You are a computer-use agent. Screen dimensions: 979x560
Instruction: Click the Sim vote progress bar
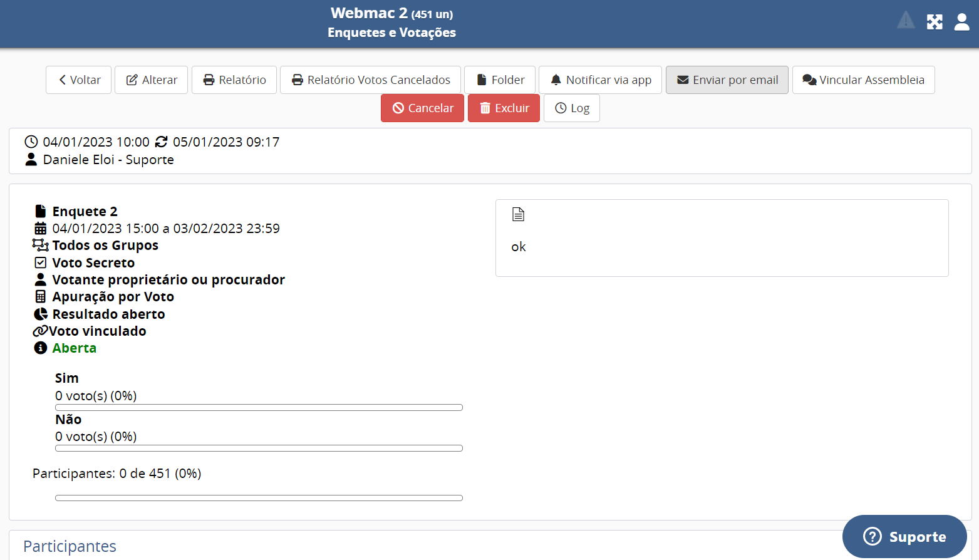259,408
